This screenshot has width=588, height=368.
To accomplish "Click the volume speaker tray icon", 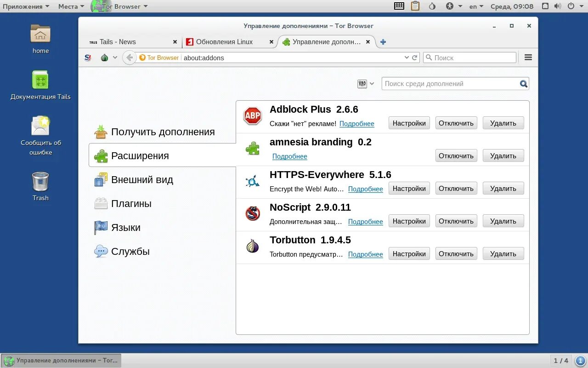I will pos(558,6).
